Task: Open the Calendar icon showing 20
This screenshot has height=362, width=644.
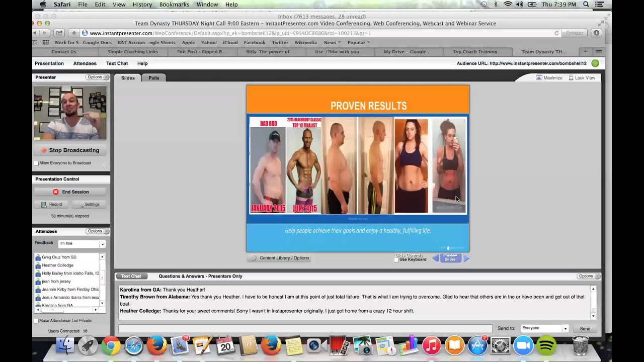Action: pyautogui.click(x=225, y=346)
